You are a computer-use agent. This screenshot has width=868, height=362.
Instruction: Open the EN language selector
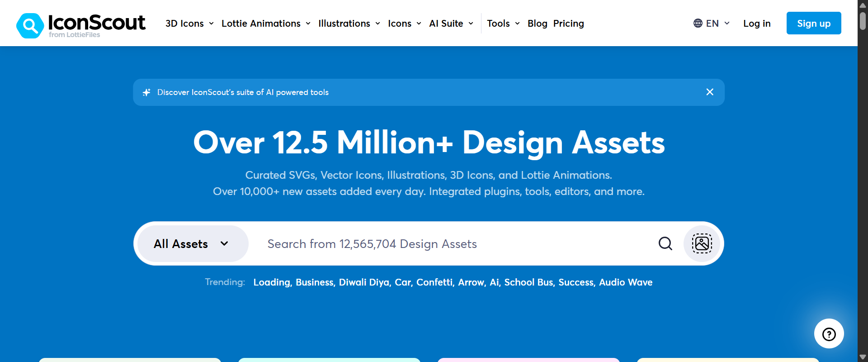point(712,24)
